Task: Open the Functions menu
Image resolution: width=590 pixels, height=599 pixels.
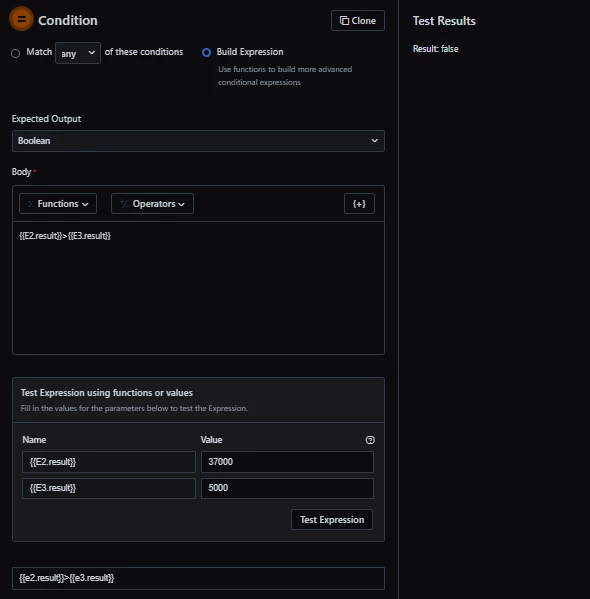Action: coord(58,204)
